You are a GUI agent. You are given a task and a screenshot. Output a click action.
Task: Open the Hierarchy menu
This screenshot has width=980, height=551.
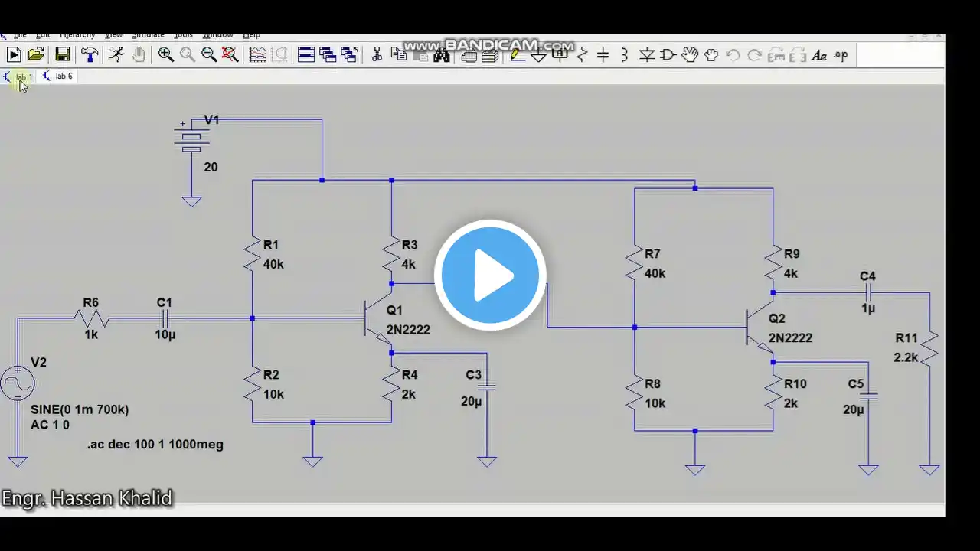(77, 35)
